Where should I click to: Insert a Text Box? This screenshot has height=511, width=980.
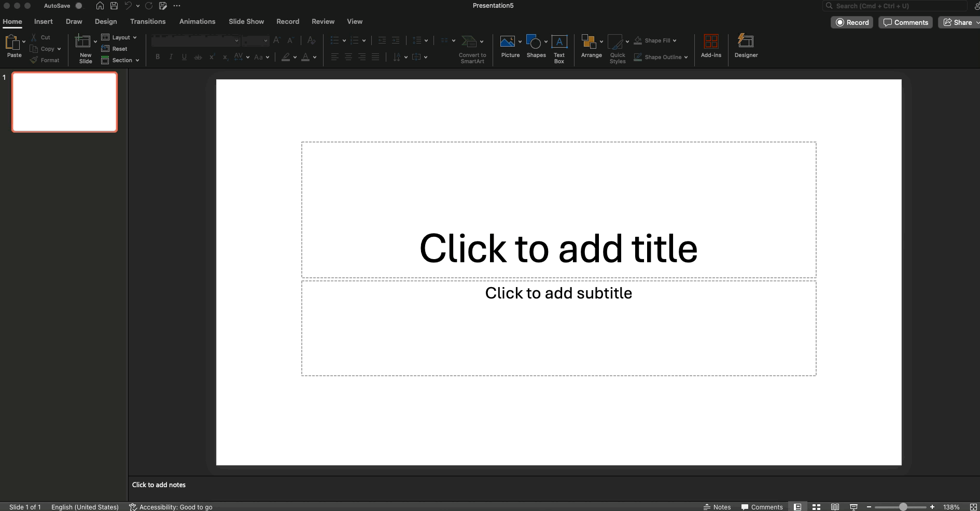[559, 47]
